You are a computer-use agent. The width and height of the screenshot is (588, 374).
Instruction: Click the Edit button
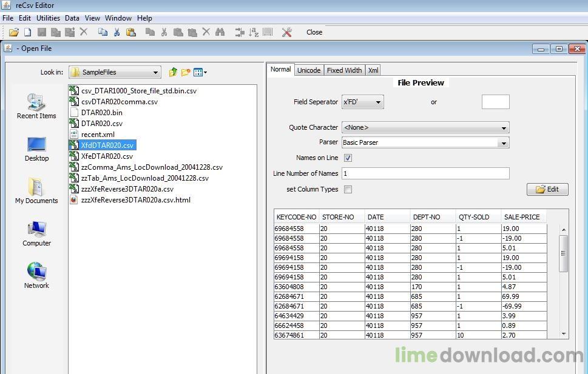pyautogui.click(x=547, y=189)
